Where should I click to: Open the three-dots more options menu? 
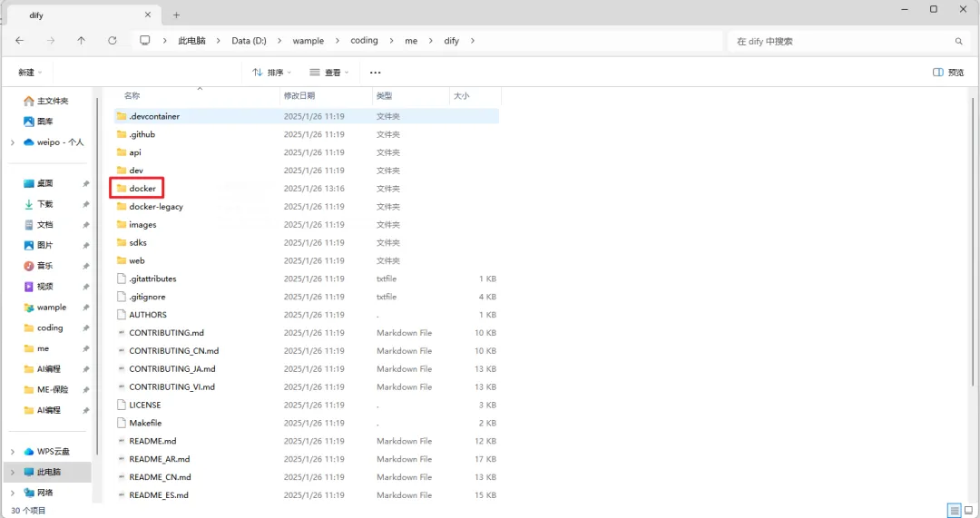coord(376,73)
